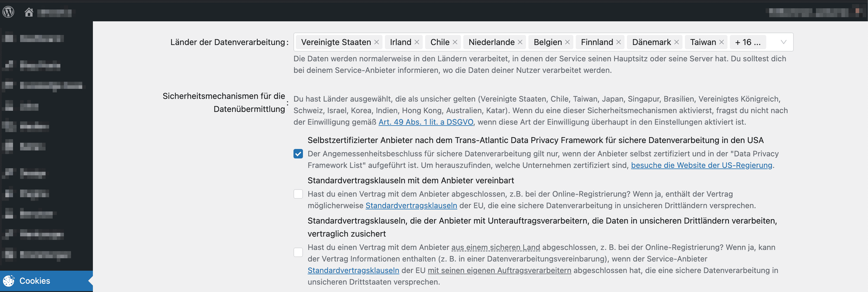Image resolution: width=868 pixels, height=292 pixels.
Task: Remove the Chile country tag
Action: (455, 42)
